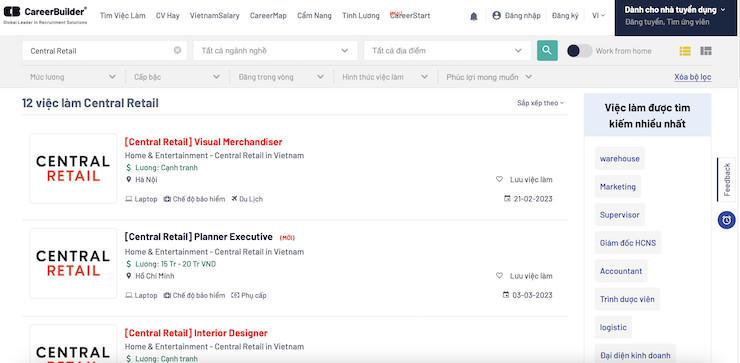The image size is (740, 363).
Task: Open the Mức lương filter dropdown
Action: tap(73, 77)
